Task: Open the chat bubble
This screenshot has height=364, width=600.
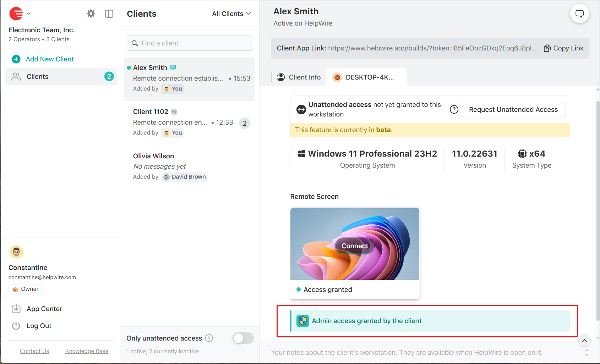Action: pos(579,13)
